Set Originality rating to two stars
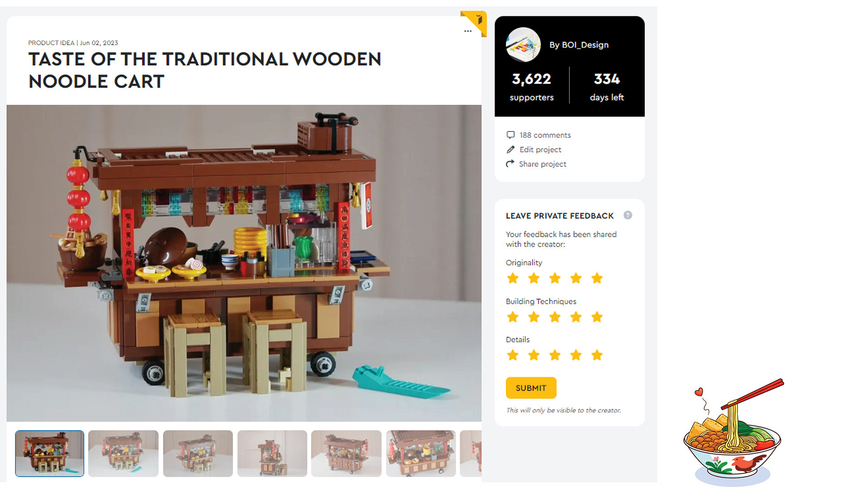The width and height of the screenshot is (868, 488). point(534,278)
